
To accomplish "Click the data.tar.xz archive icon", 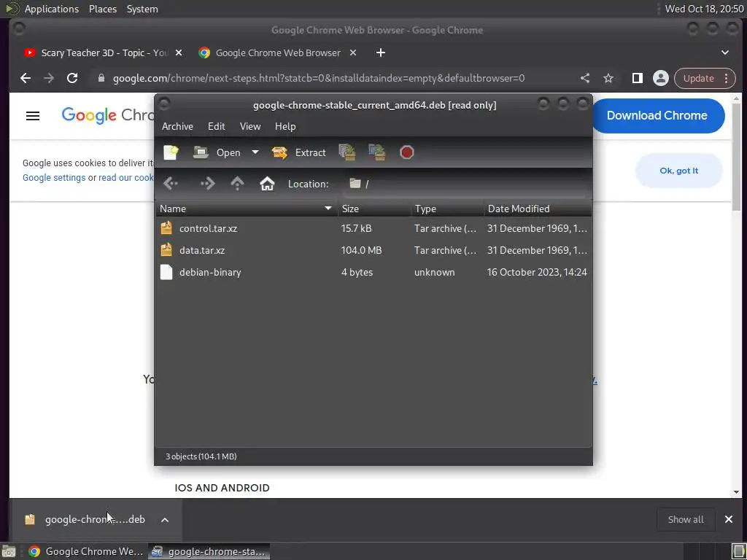I will [166, 250].
